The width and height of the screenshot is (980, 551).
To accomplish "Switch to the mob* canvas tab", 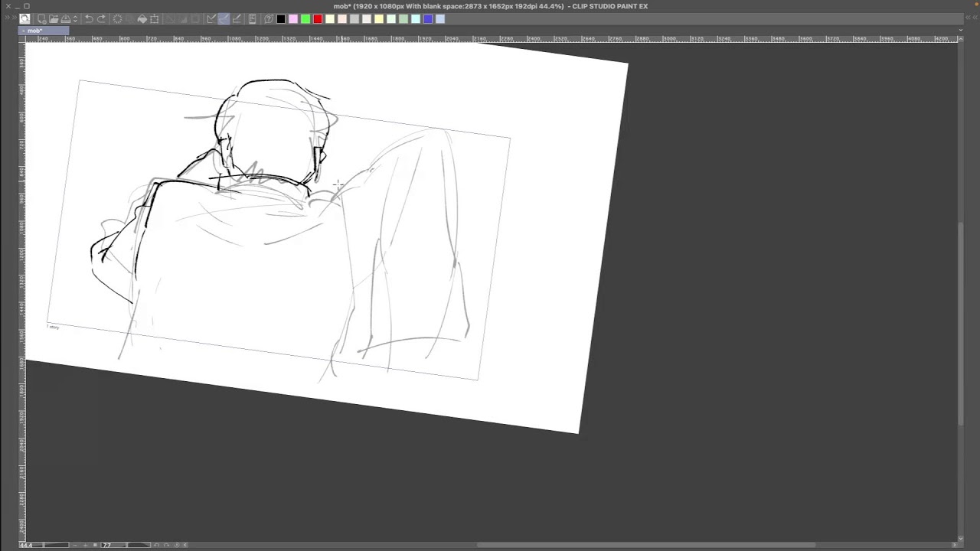I will pos(44,31).
